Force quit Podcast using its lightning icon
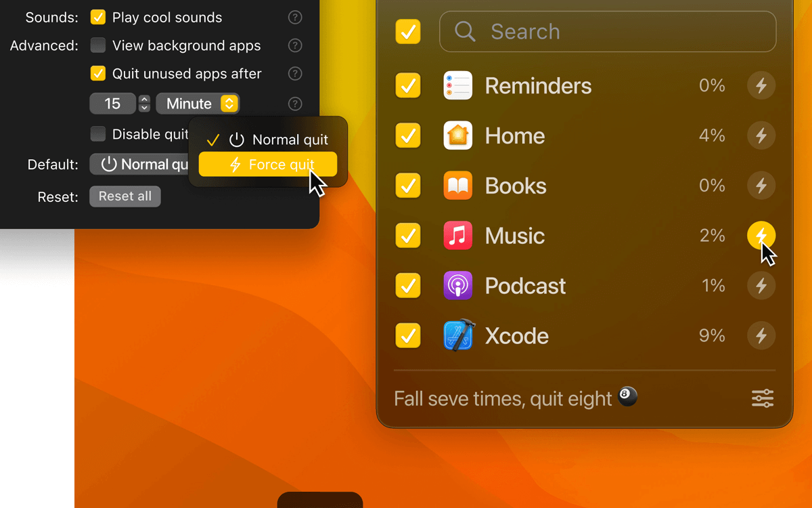The image size is (812, 508). pyautogui.click(x=761, y=286)
